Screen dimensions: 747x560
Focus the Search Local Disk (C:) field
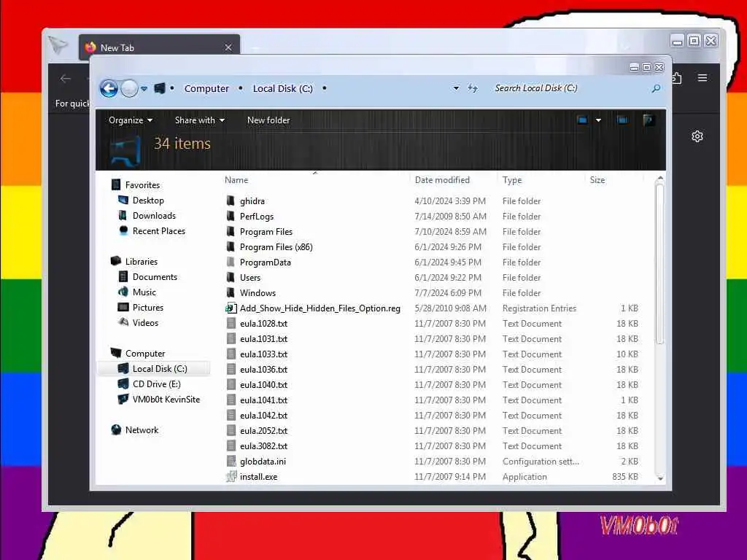click(x=569, y=88)
